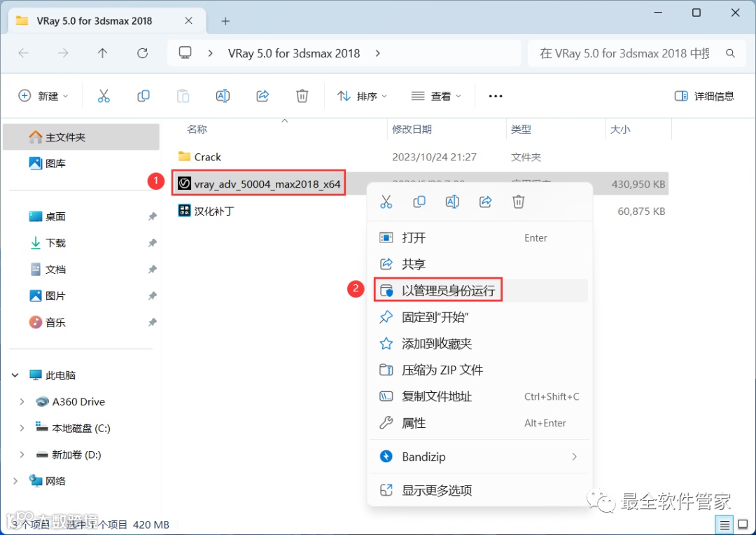Viewport: 756px width, 535px height.
Task: Open the Bandizip submenu
Action: coord(481,457)
